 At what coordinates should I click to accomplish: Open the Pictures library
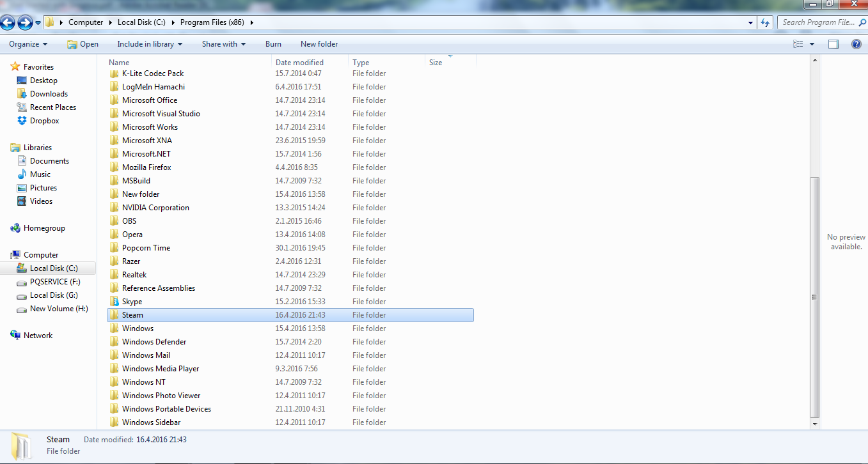pyautogui.click(x=43, y=188)
